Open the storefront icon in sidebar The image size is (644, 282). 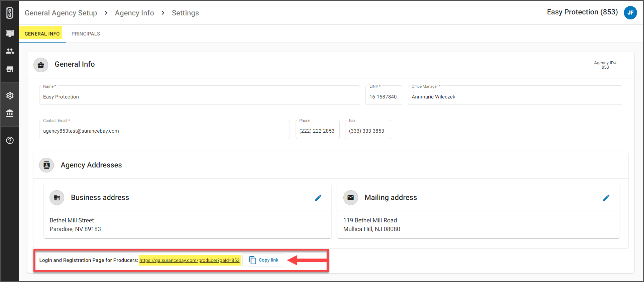click(10, 69)
